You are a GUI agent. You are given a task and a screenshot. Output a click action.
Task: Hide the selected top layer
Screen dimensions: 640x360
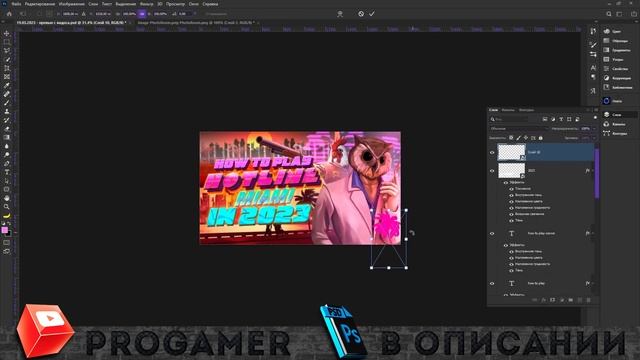pyautogui.click(x=492, y=153)
